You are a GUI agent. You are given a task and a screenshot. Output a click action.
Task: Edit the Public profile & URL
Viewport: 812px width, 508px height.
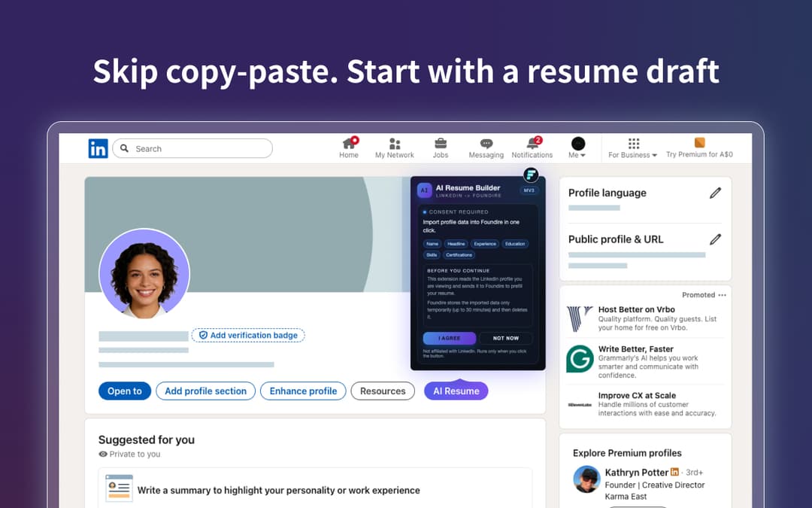coord(715,239)
